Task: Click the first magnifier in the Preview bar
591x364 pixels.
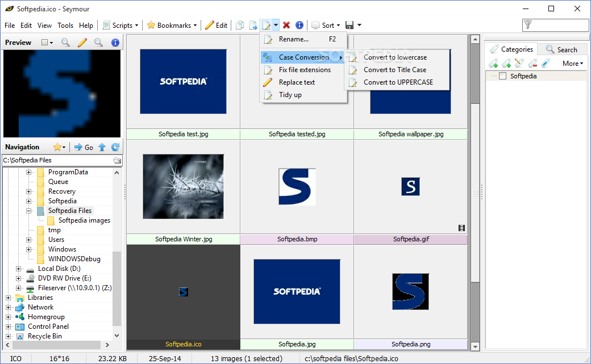Action: [65, 43]
